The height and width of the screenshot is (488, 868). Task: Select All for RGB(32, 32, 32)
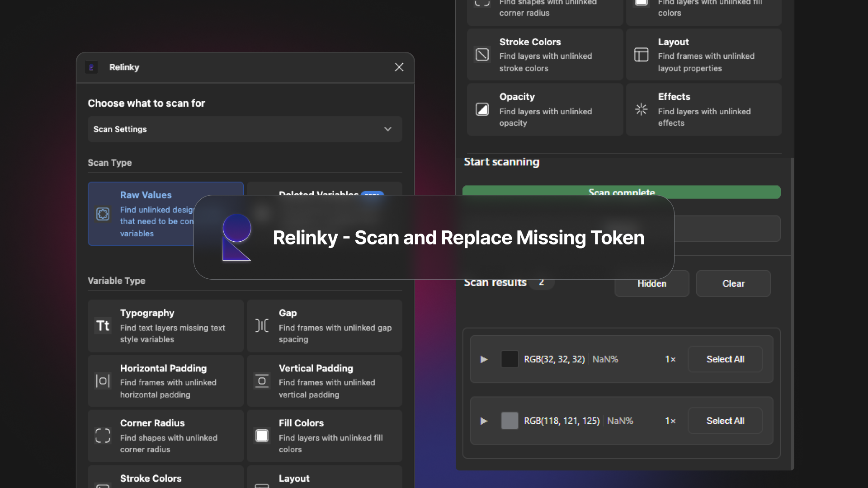click(725, 359)
